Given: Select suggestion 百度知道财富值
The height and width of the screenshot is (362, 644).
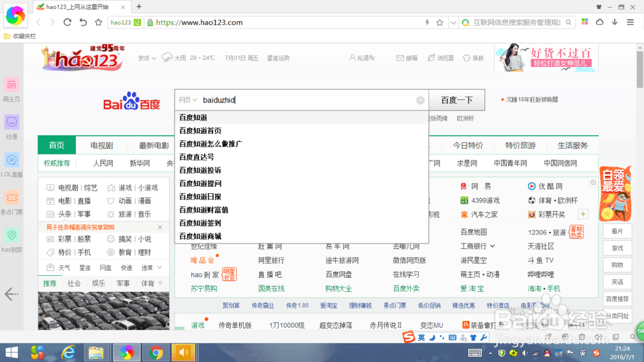Looking at the screenshot, I should (302, 209).
